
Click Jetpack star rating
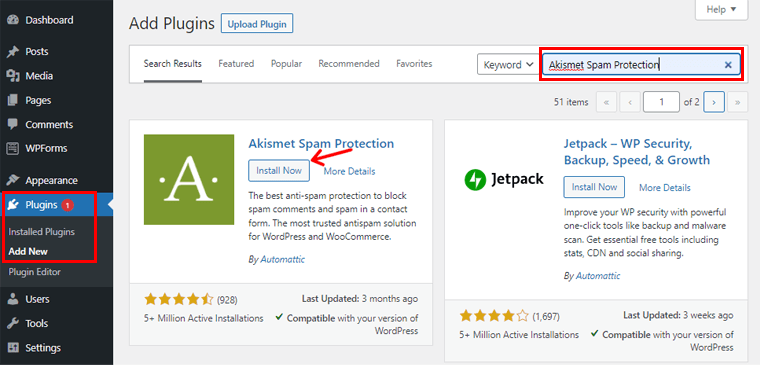pyautogui.click(x=494, y=316)
